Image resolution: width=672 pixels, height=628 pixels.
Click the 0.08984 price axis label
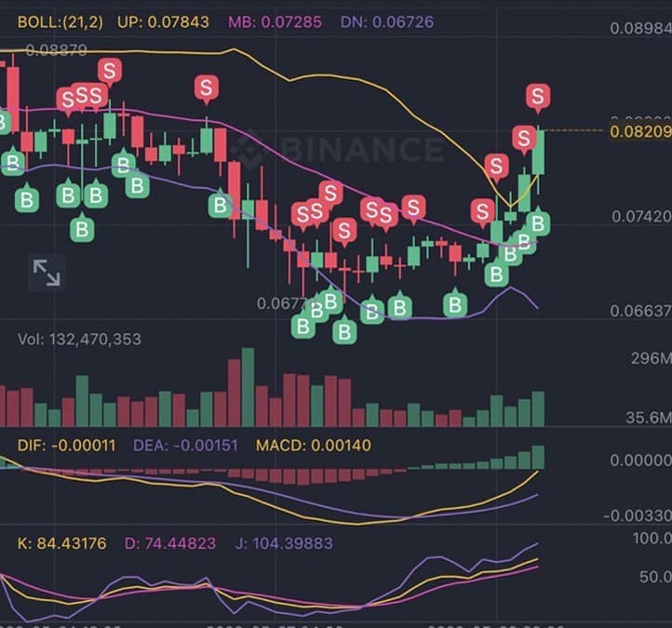point(639,28)
